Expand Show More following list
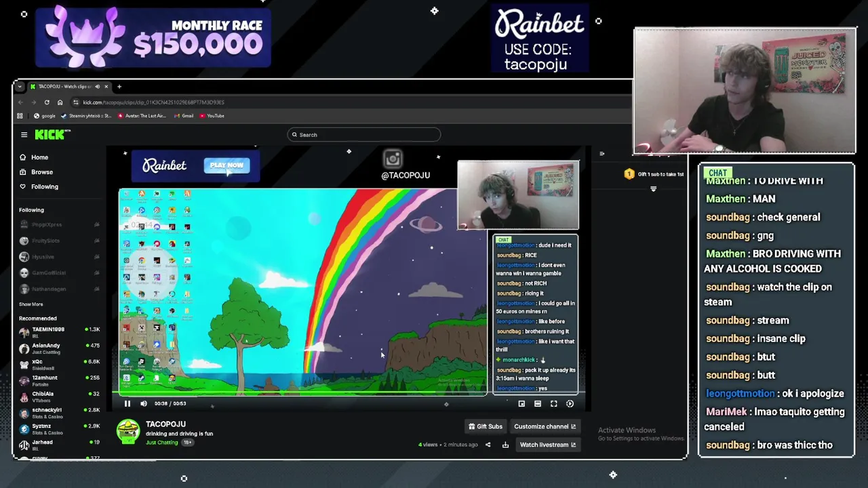 coord(31,304)
